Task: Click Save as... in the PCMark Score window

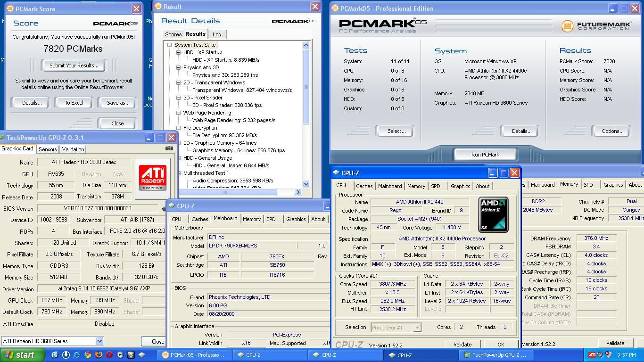Action: [x=118, y=103]
